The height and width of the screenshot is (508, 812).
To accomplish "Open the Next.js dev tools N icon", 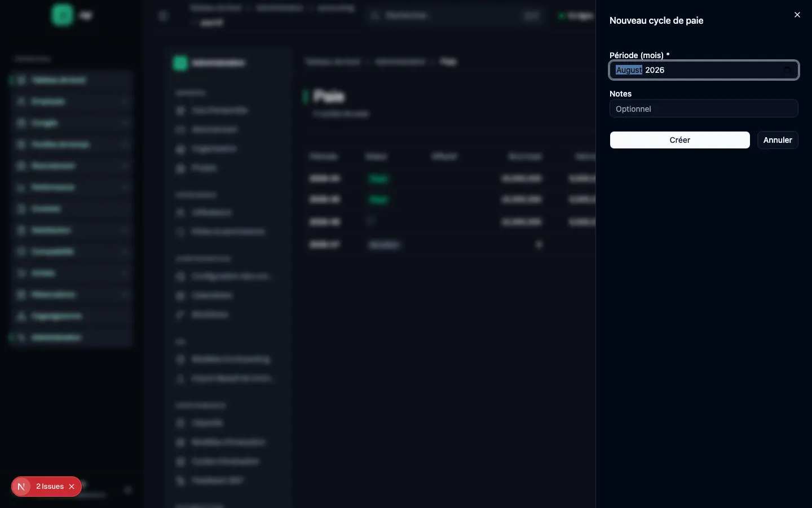I will pos(21,487).
